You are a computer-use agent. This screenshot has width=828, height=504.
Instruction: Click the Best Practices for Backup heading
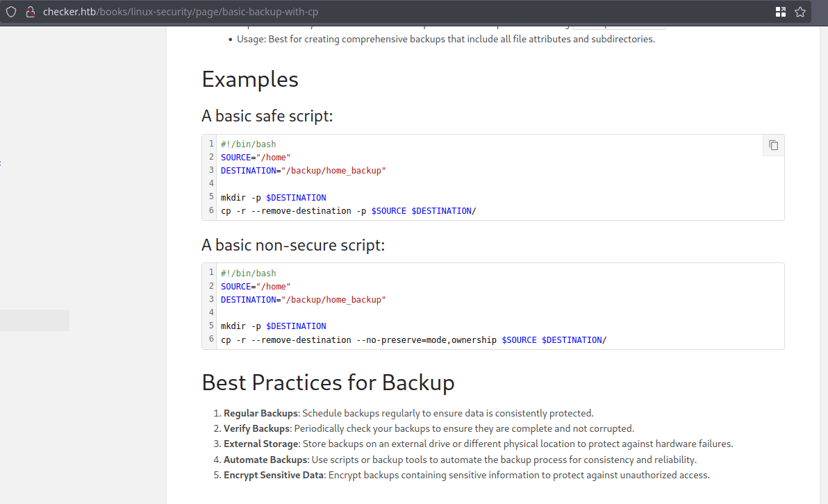[x=328, y=383]
